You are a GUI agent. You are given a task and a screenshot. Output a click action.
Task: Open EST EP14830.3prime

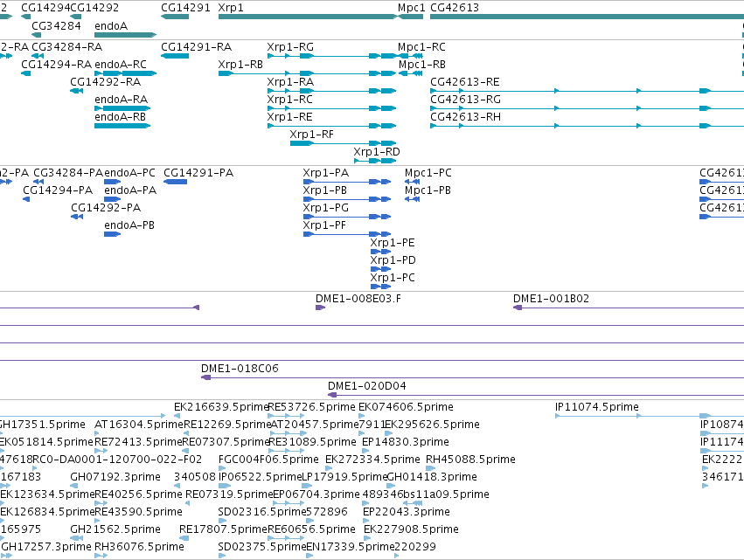[x=406, y=442]
